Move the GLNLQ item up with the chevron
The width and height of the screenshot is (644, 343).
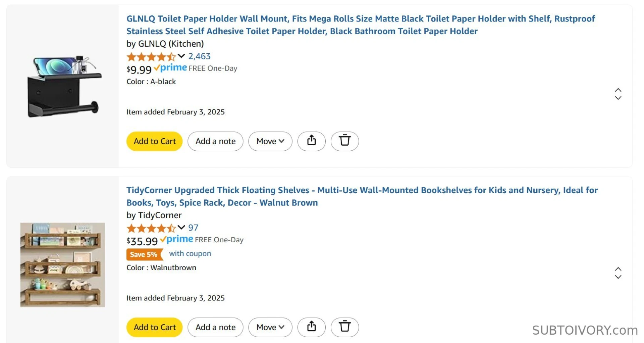619,90
